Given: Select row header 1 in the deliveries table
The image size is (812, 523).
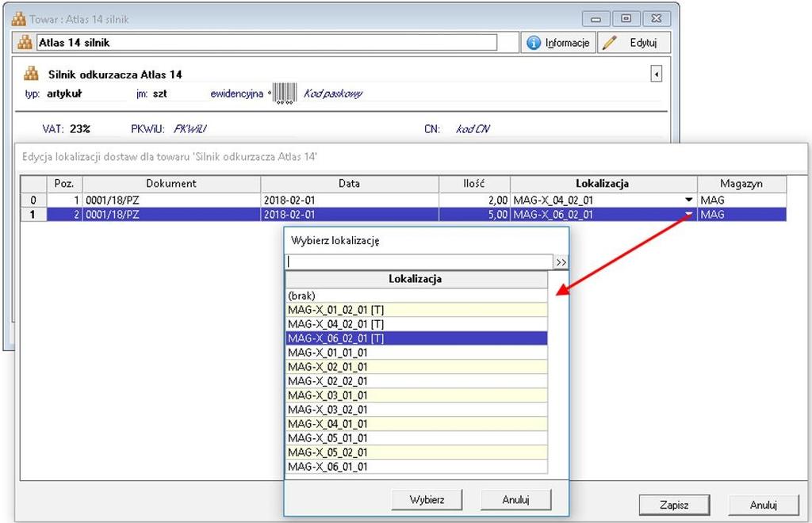Looking at the screenshot, I should tap(33, 214).
